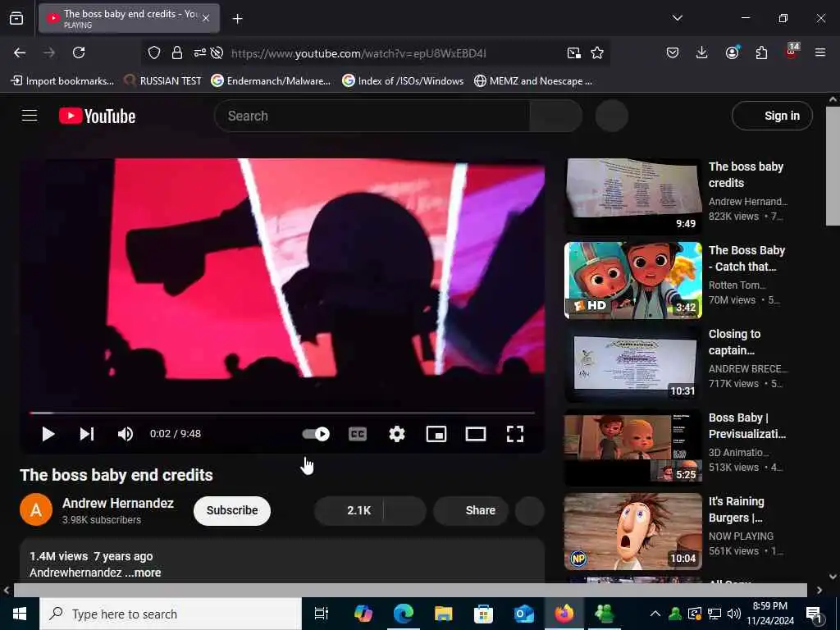
Task: Open the Windows notification center
Action: coord(815,614)
